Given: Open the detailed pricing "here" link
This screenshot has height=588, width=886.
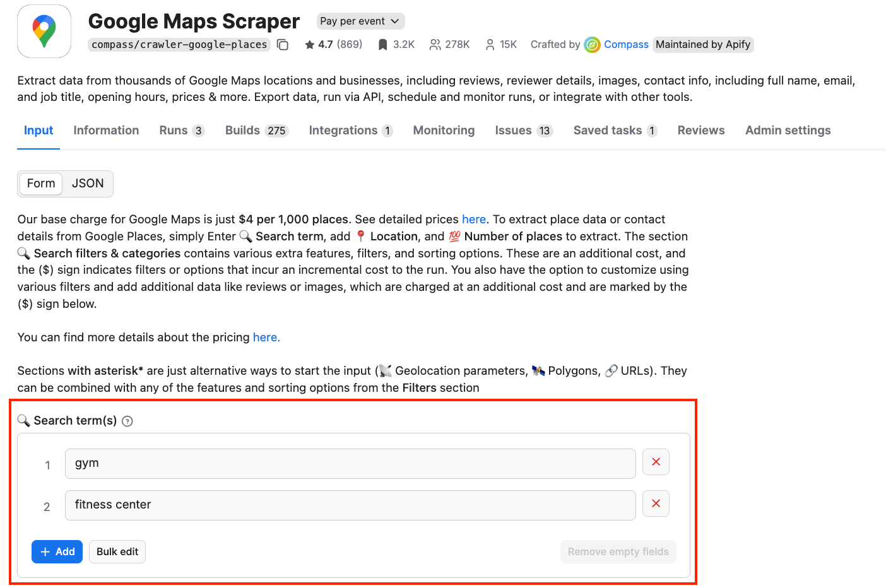Looking at the screenshot, I should (474, 219).
